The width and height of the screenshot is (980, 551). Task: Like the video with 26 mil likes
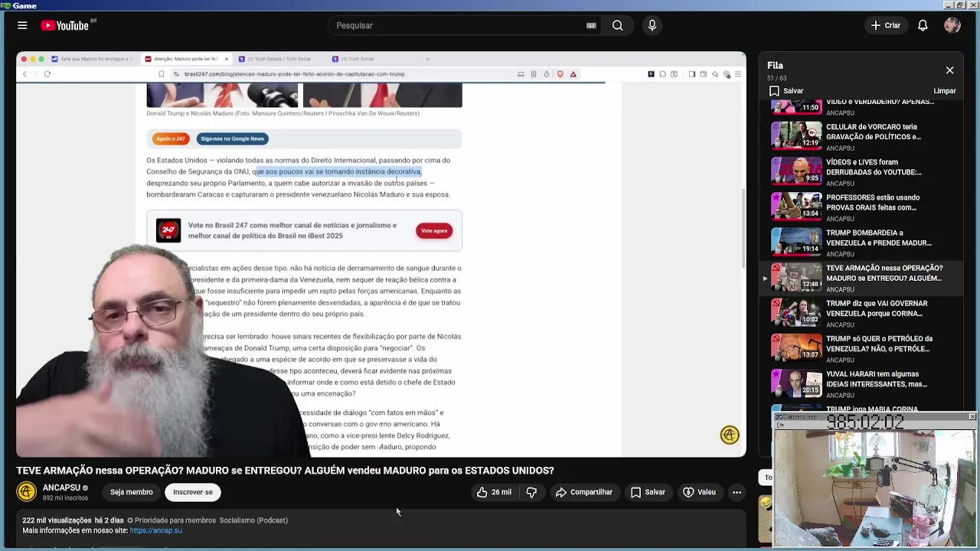pyautogui.click(x=494, y=492)
